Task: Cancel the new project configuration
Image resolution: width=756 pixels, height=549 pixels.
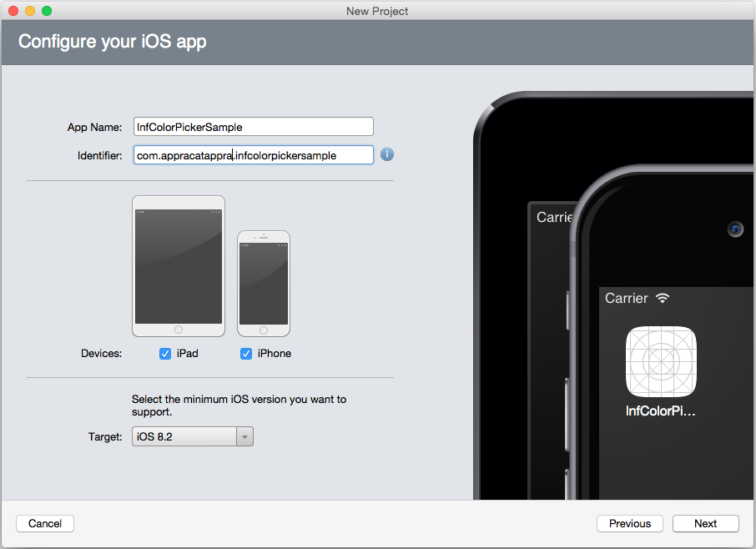Action: point(44,523)
